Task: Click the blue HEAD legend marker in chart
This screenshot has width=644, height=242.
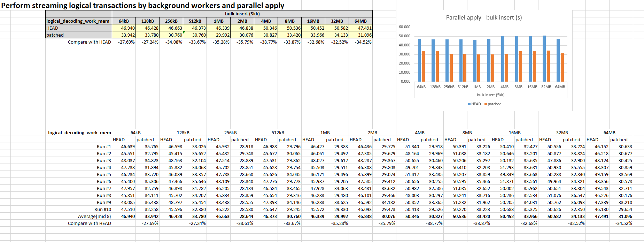Action: pyautogui.click(x=469, y=104)
